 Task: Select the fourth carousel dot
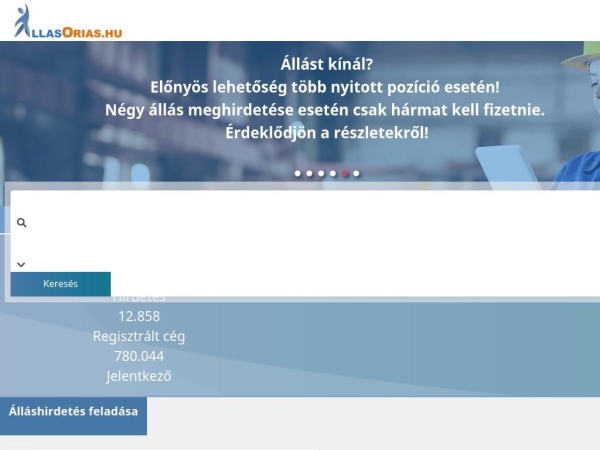[333, 174]
